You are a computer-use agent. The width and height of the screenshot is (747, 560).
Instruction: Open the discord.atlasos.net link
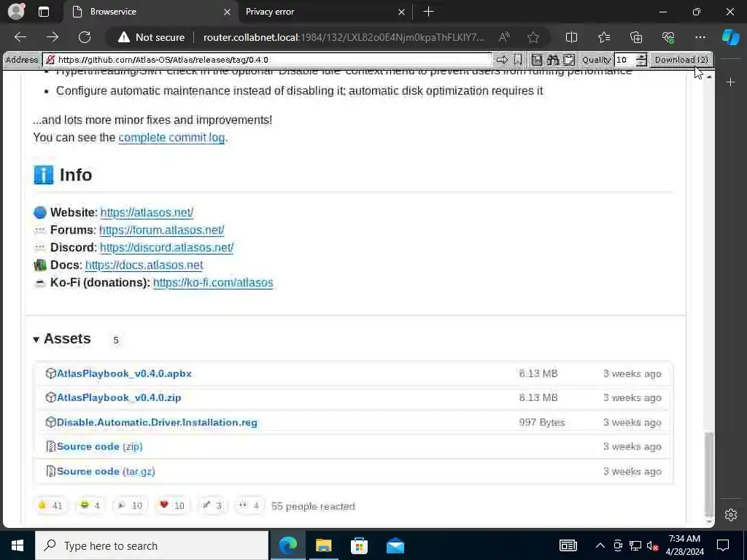[x=167, y=248]
